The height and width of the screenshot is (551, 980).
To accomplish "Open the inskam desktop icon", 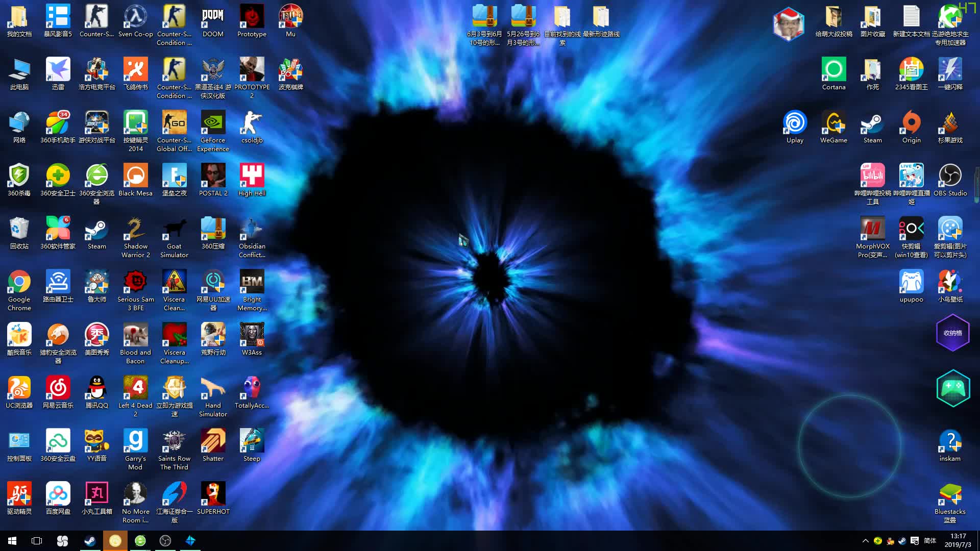I will [x=950, y=445].
